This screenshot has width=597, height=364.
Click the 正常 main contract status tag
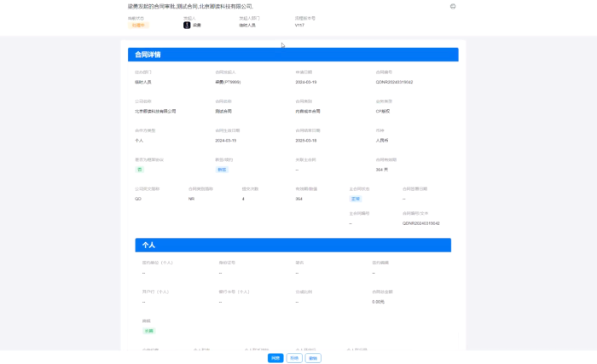pyautogui.click(x=355, y=198)
